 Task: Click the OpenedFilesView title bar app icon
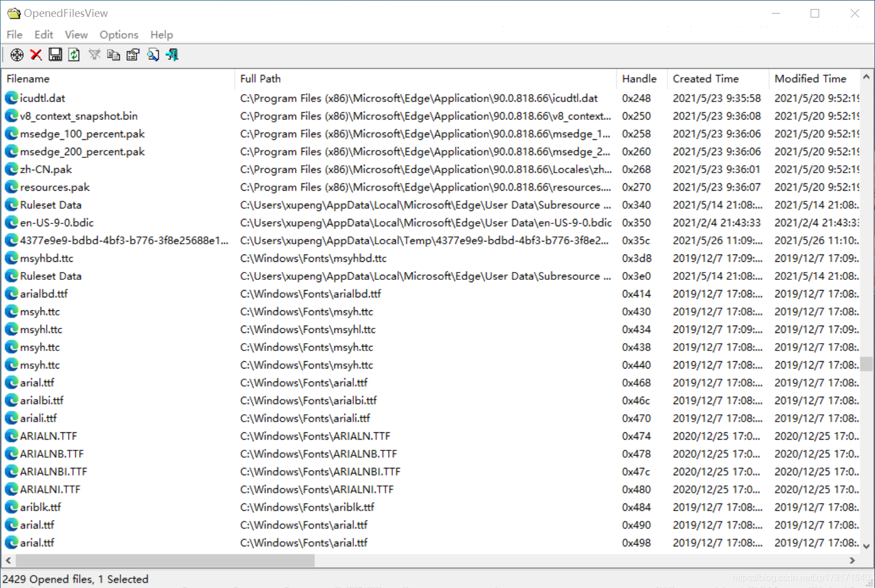coord(14,13)
